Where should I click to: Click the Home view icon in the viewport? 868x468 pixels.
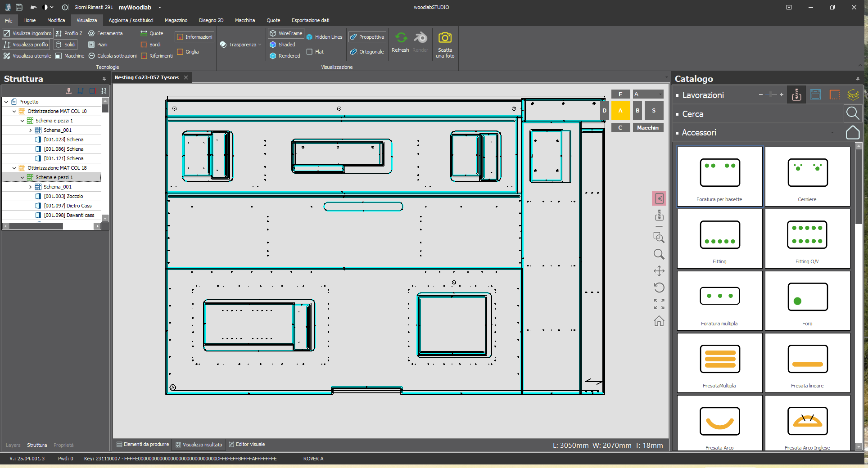click(x=659, y=321)
